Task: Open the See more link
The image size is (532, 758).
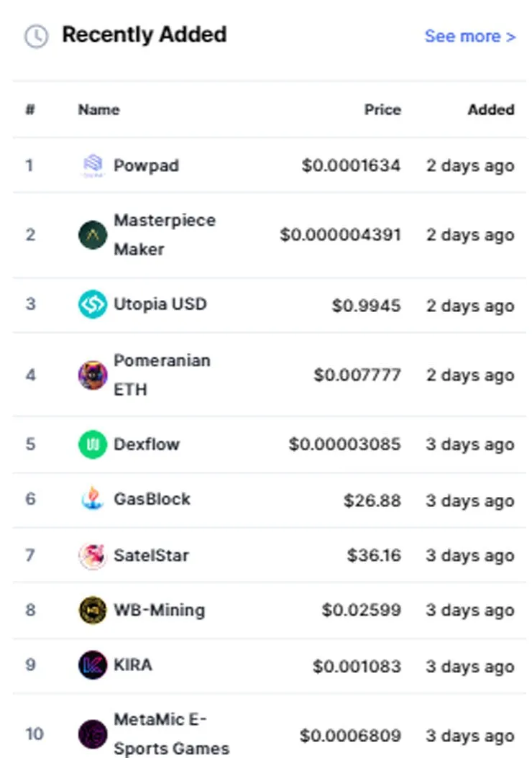Action: [470, 36]
